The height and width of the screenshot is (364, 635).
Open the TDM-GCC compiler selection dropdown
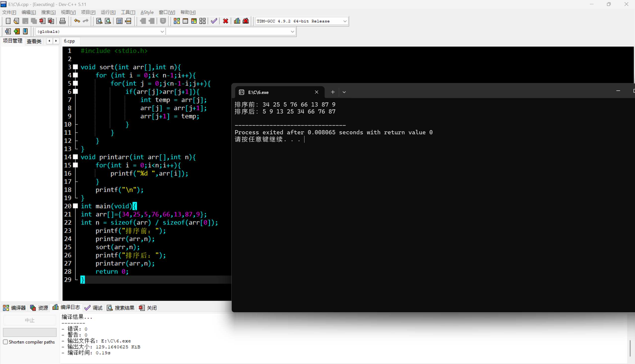(x=345, y=21)
